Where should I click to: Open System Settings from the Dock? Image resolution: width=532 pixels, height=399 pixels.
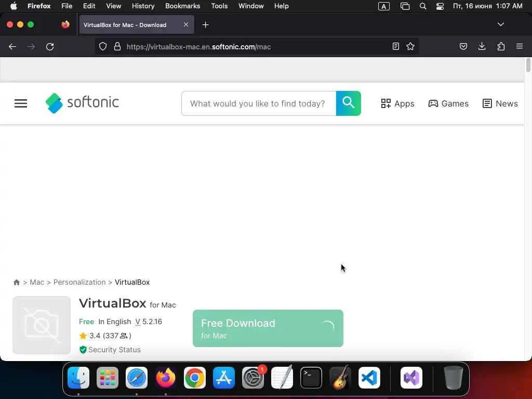253,378
